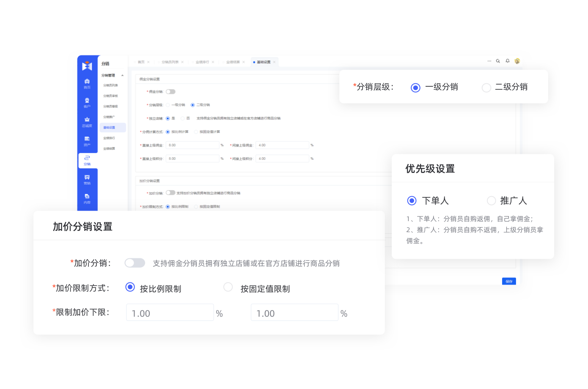The height and width of the screenshot is (389, 588).
Task: Open the 资产 (Assets) sidebar section
Action: tap(87, 141)
